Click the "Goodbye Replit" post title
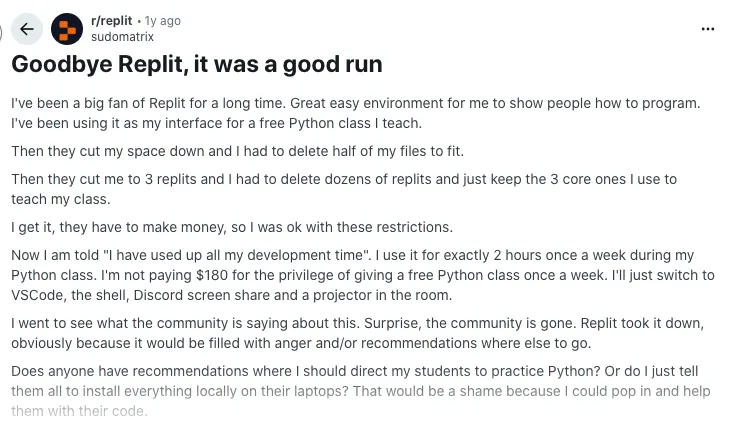Image resolution: width=738 pixels, height=436 pixels. (x=197, y=65)
